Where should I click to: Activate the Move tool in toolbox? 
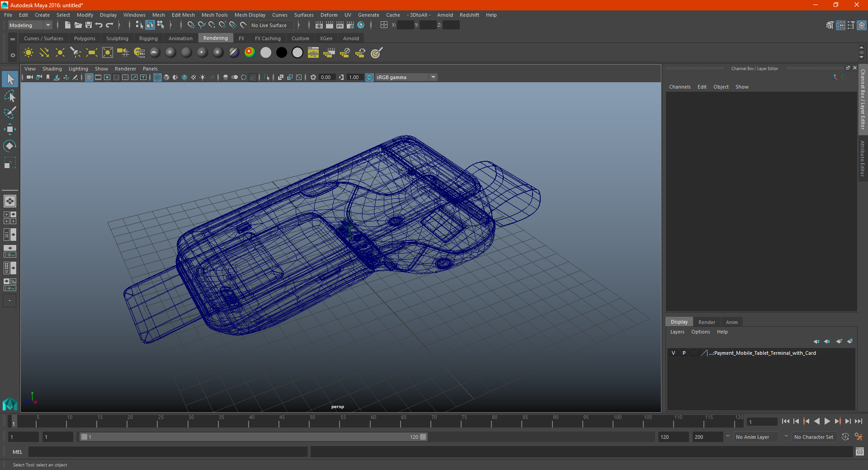coord(9,129)
